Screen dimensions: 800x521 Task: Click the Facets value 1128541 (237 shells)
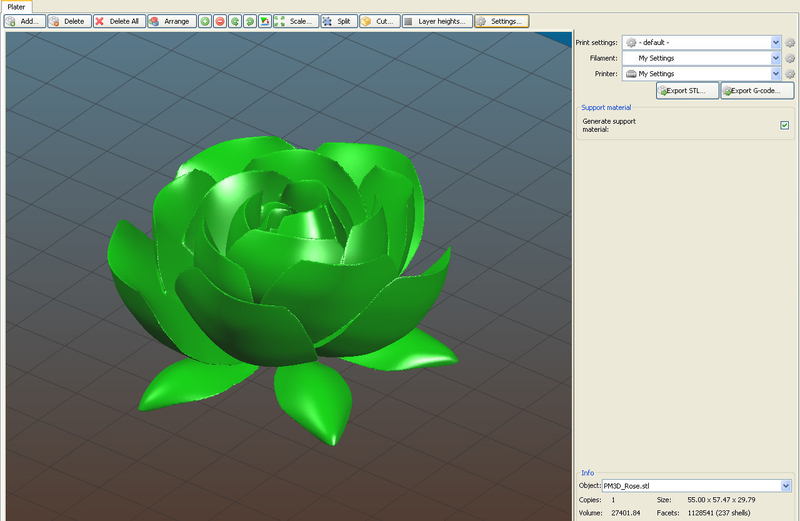pyautogui.click(x=719, y=513)
